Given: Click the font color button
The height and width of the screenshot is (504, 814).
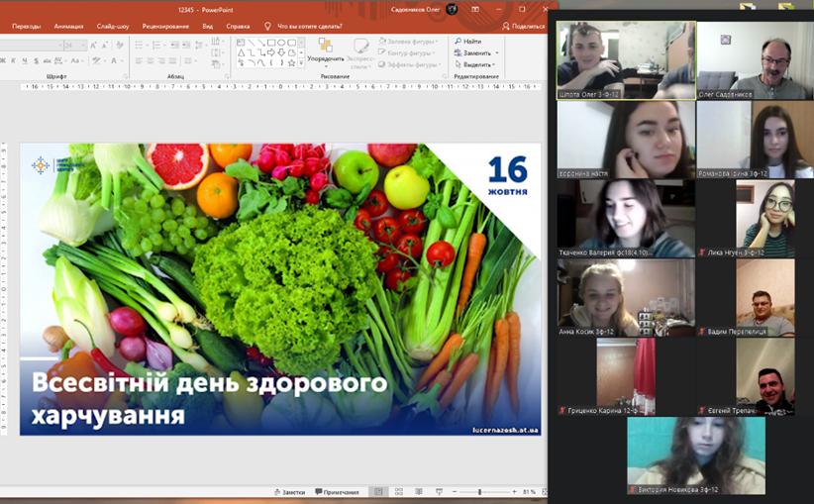Looking at the screenshot, I should (114, 60).
